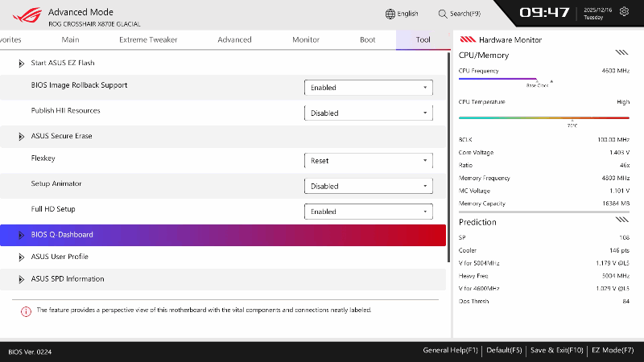Image resolution: width=644 pixels, height=362 pixels.
Task: Click Dos Thresh 84 value
Action: tap(626, 301)
